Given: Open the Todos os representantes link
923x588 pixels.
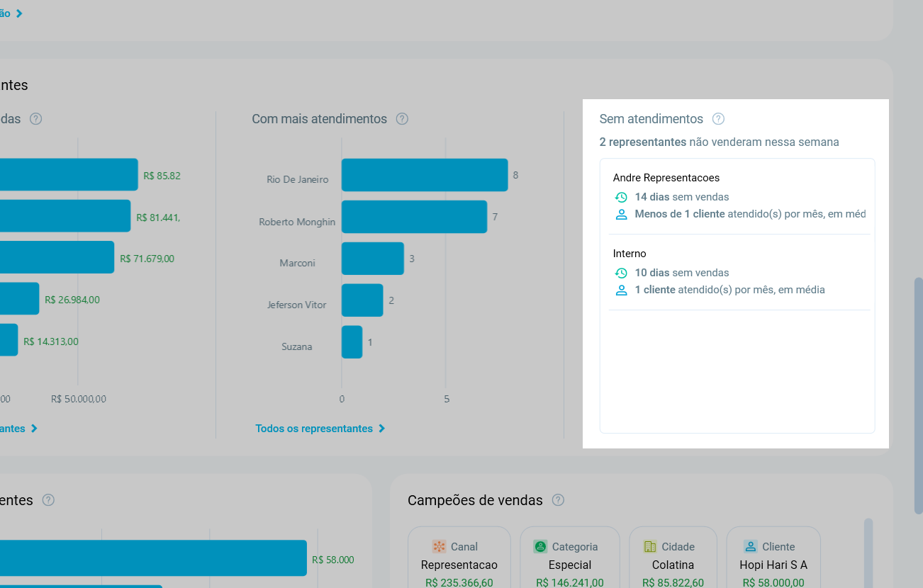Looking at the screenshot, I should coord(320,429).
